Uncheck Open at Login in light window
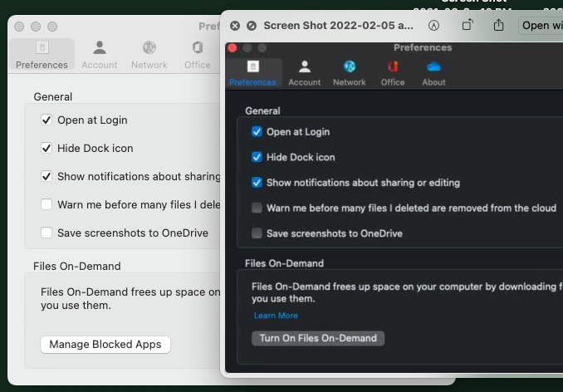This screenshot has width=563, height=392. (x=47, y=120)
